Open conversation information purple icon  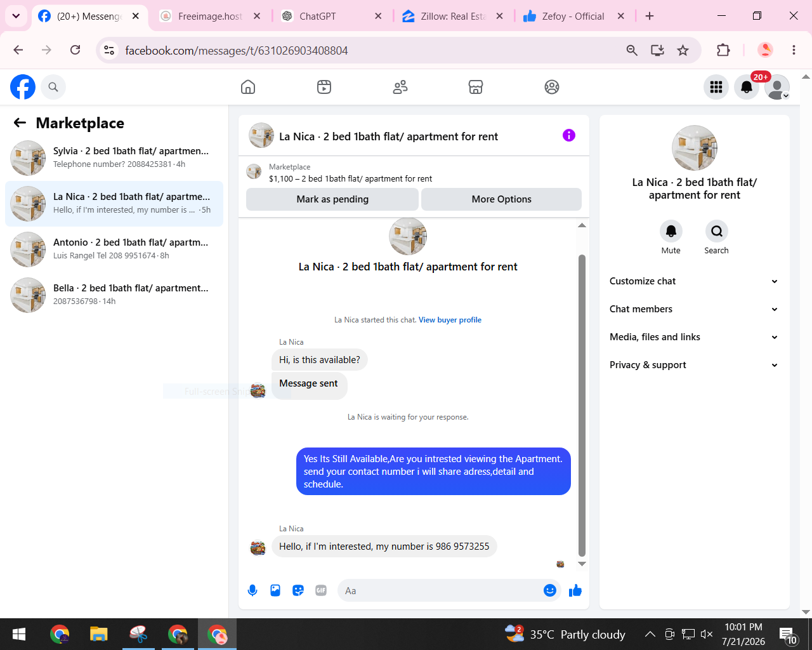click(x=569, y=135)
